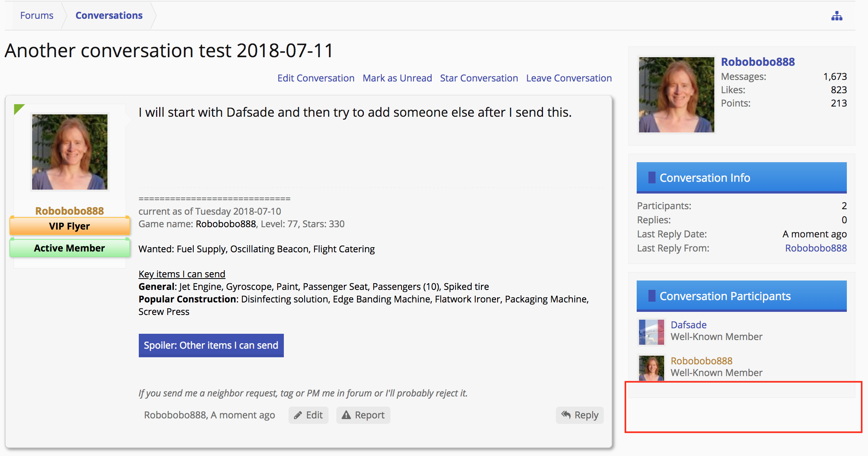Click Edit Conversation link
Viewport: 868px width, 456px height.
(316, 78)
